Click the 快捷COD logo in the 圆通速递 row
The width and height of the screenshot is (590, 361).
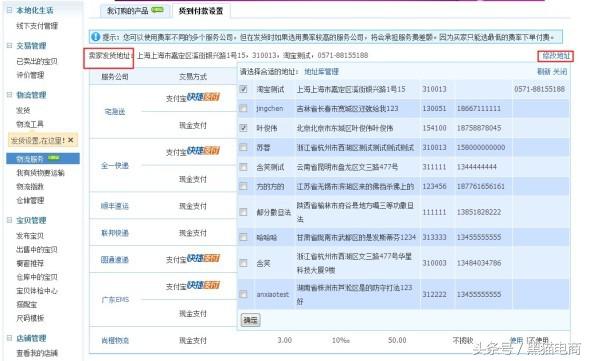[204, 258]
